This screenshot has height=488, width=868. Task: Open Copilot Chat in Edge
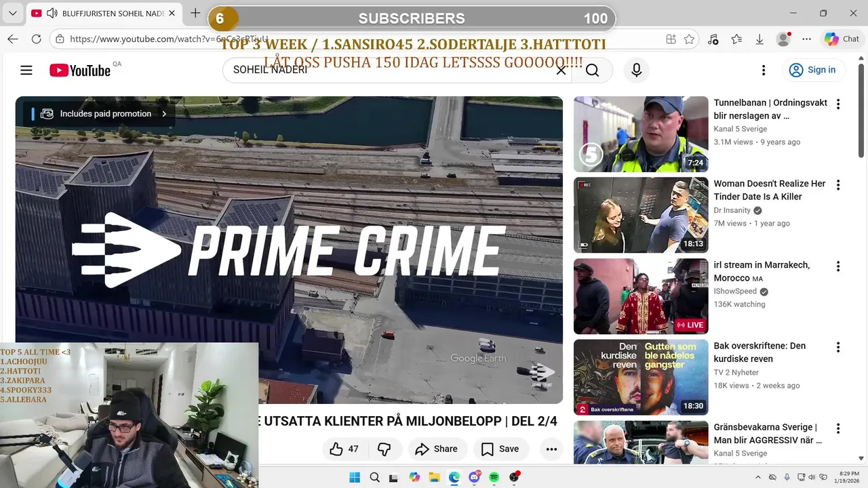click(842, 39)
